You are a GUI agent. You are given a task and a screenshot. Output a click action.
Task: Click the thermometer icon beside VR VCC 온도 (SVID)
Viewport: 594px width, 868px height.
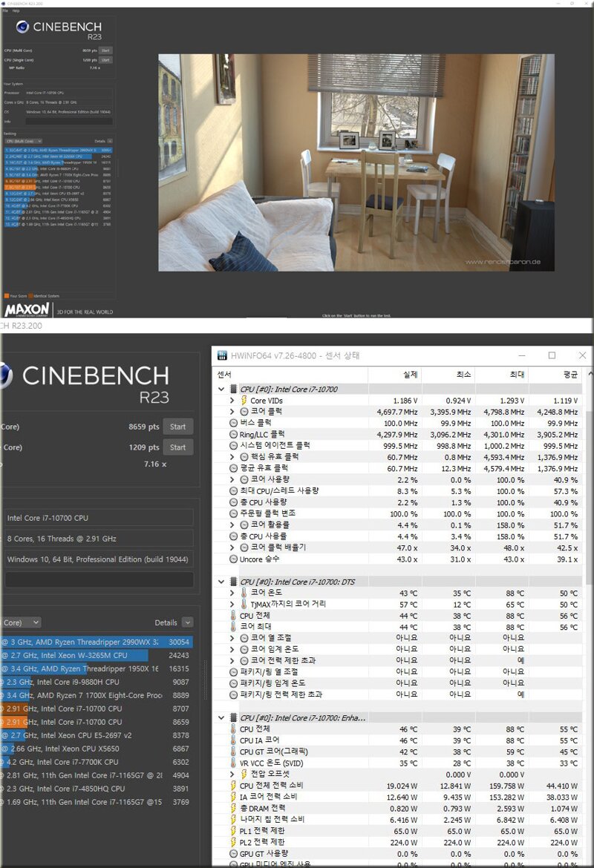pos(233,763)
